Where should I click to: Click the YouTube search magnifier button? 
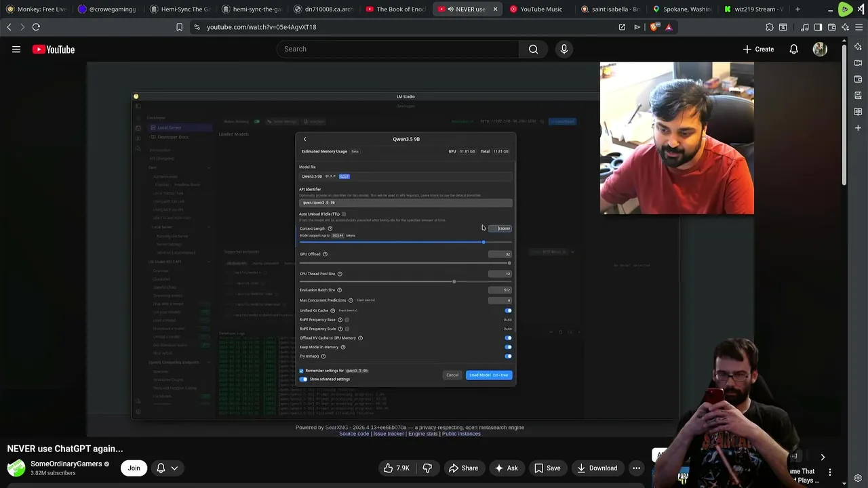point(534,49)
